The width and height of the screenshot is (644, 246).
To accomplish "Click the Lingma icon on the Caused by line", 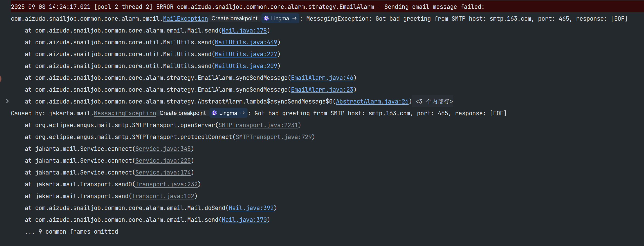I will 214,113.
